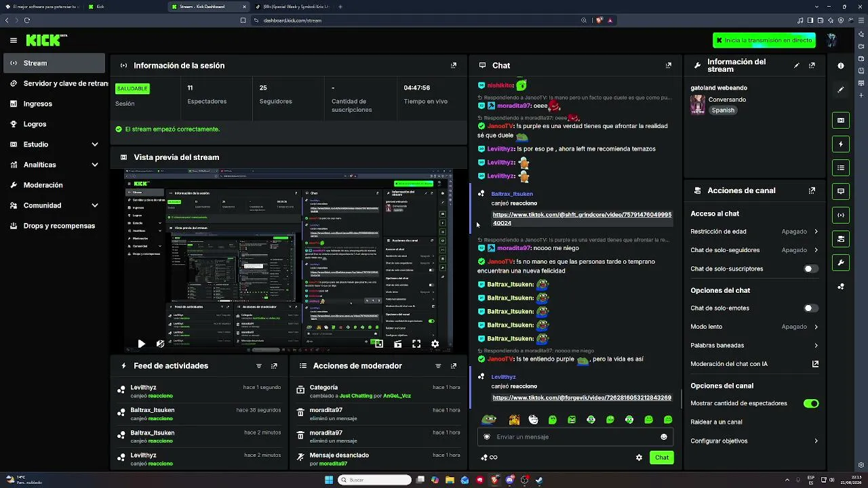Toggle the stream info wrench widget in the right rail
Screen dimensions: 868x488
click(841, 263)
